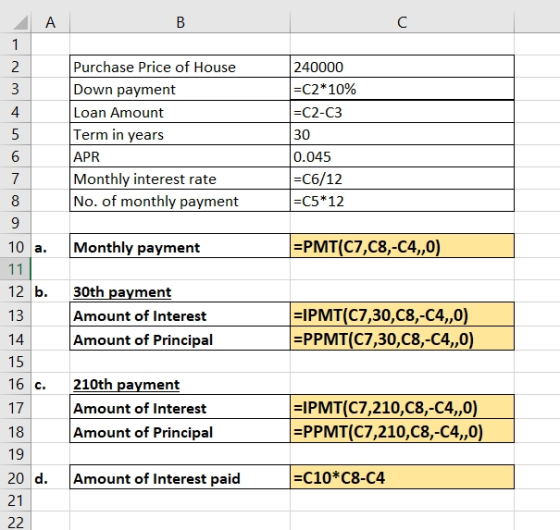Image resolution: width=560 pixels, height=530 pixels.
Task: Click cell labeled 'd.' in column A
Action: tap(50, 477)
